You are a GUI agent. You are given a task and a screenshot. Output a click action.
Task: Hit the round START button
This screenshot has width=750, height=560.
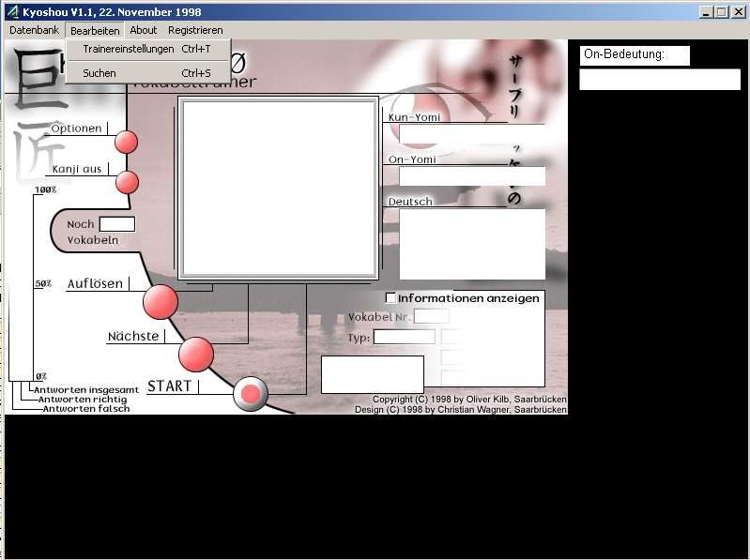click(x=251, y=394)
